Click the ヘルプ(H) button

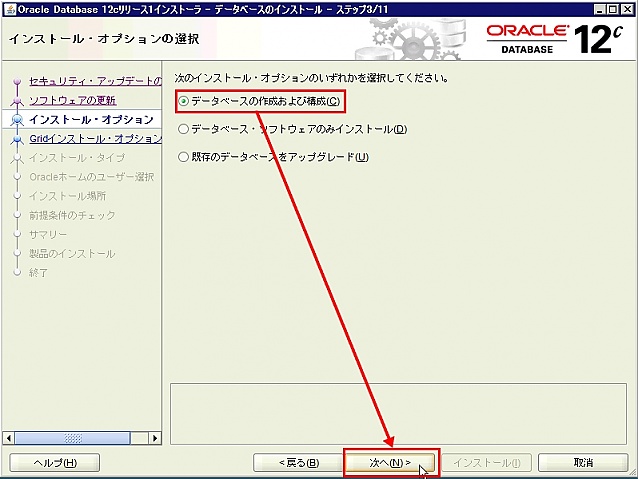pos(55,463)
